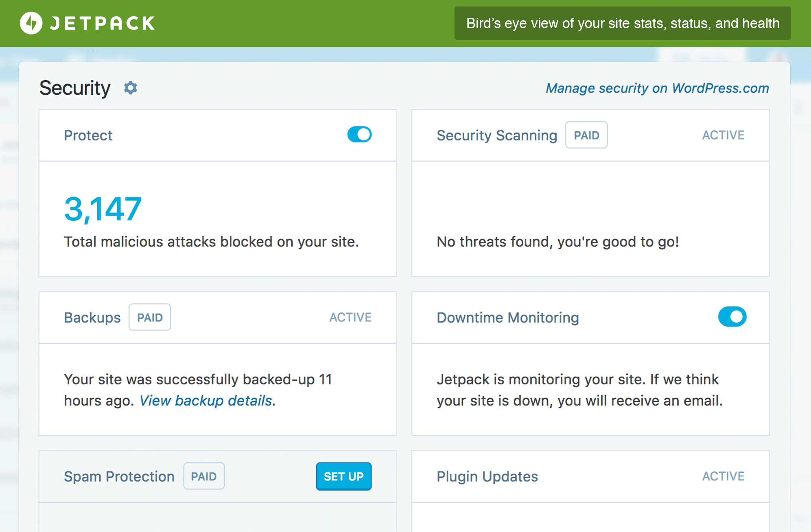
Task: Click the Protect card title
Action: click(x=88, y=135)
